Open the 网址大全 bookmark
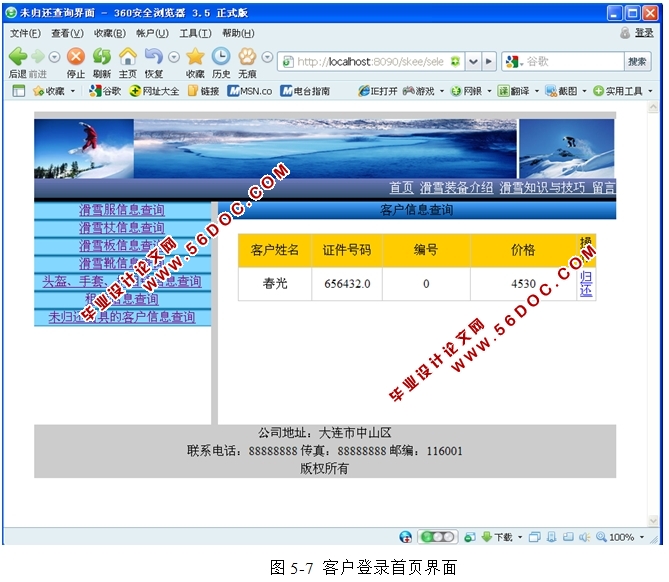This screenshot has height=582, width=669. (154, 91)
